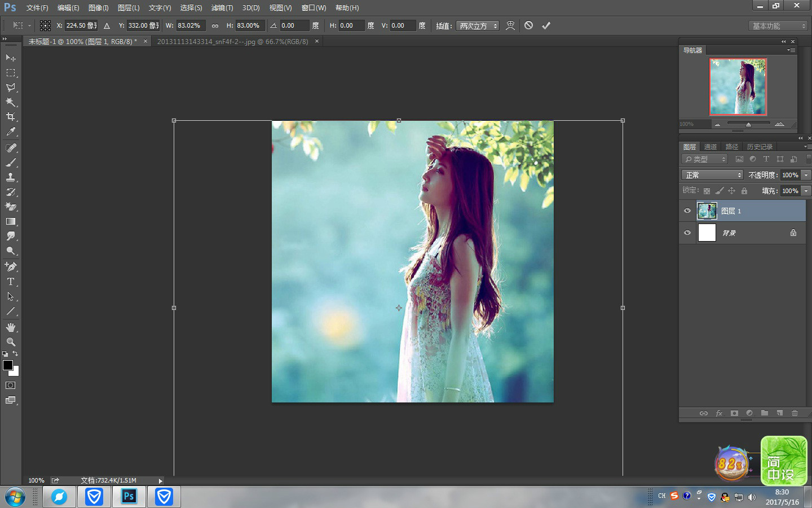Viewport: 812px width, 508px height.
Task: Switch to the 20131113143314 jpg document tab
Action: click(x=233, y=41)
